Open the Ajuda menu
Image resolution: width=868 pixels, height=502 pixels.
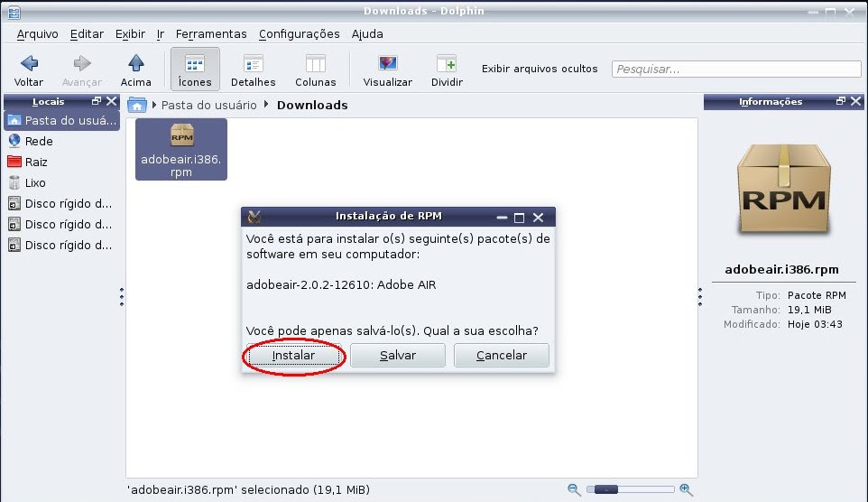pos(367,33)
